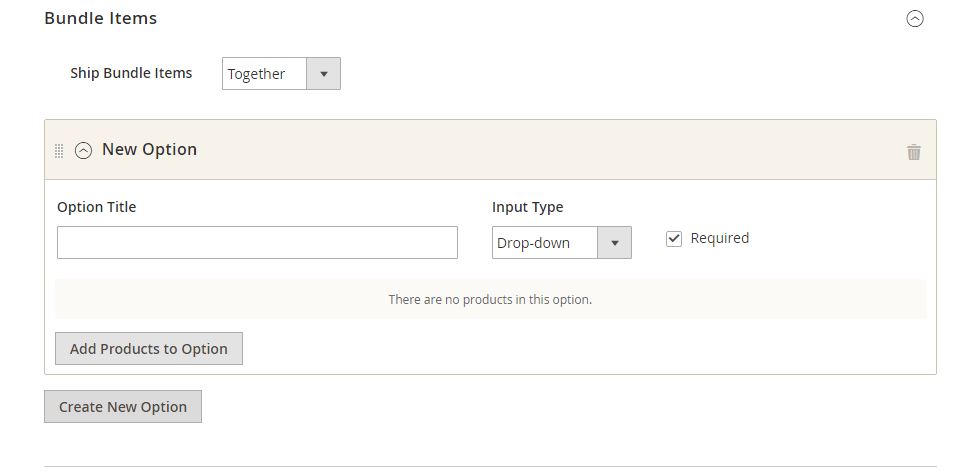
Task: Click 'There are no products in this option.' text
Action: (490, 299)
